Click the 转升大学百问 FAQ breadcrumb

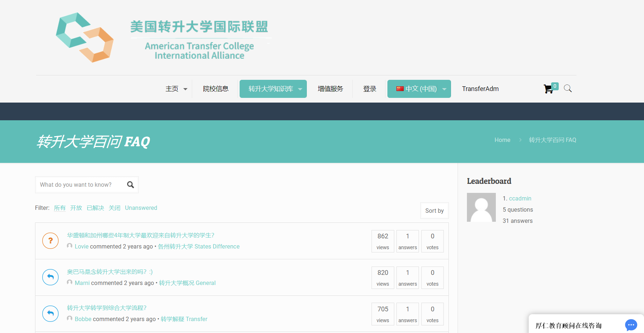[x=553, y=140]
